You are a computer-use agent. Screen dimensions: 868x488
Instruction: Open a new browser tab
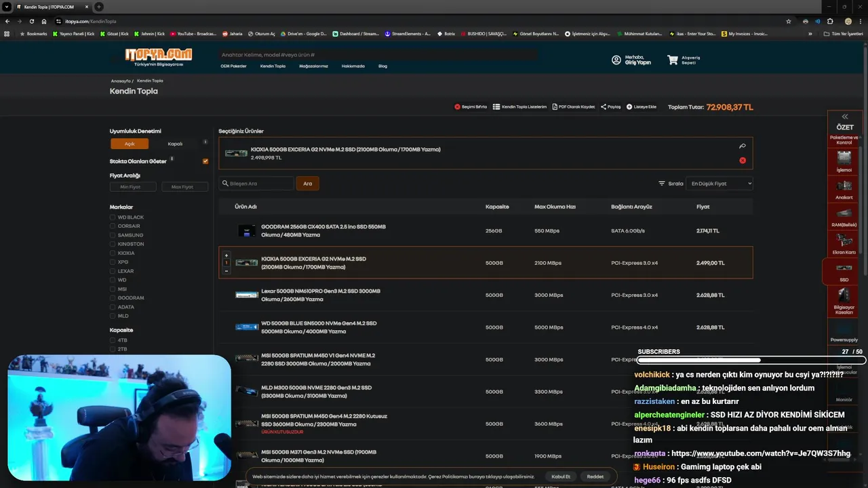(99, 7)
